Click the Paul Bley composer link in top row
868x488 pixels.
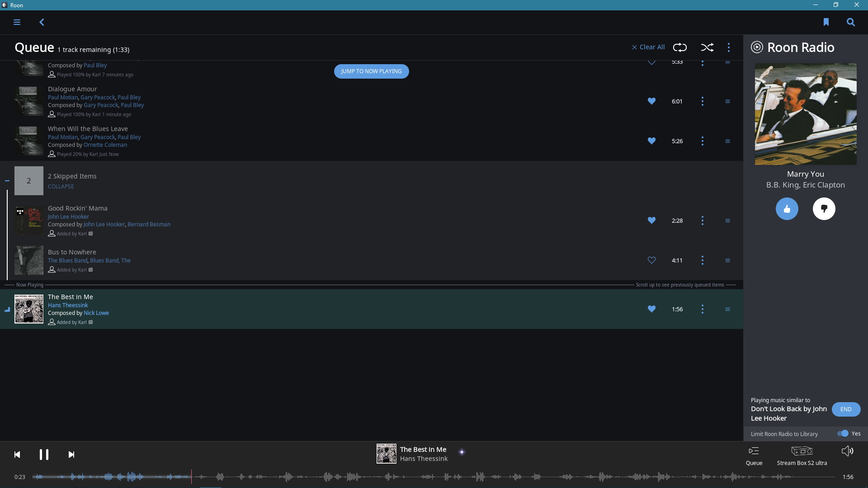point(95,65)
